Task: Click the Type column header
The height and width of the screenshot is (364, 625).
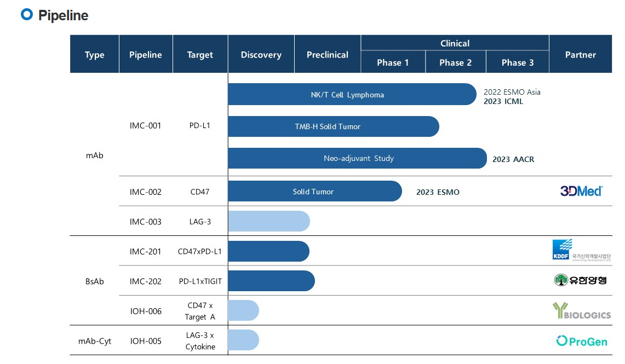Action: point(94,54)
